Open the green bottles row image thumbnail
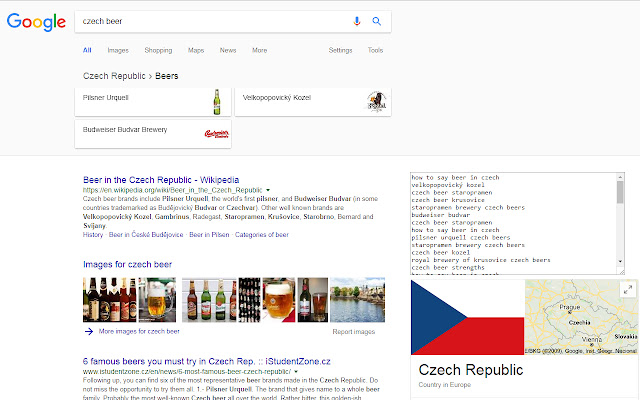This screenshot has height=400, width=640. 209,300
